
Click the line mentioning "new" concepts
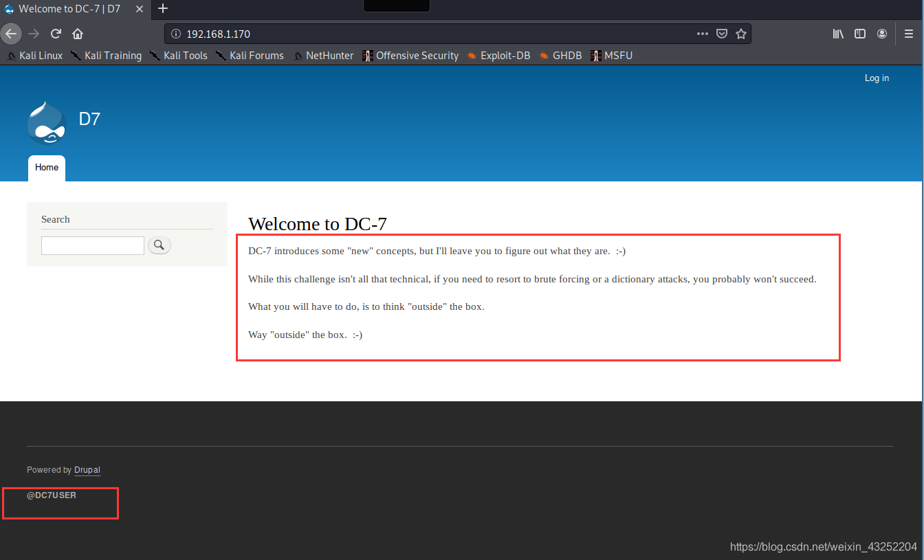point(437,251)
